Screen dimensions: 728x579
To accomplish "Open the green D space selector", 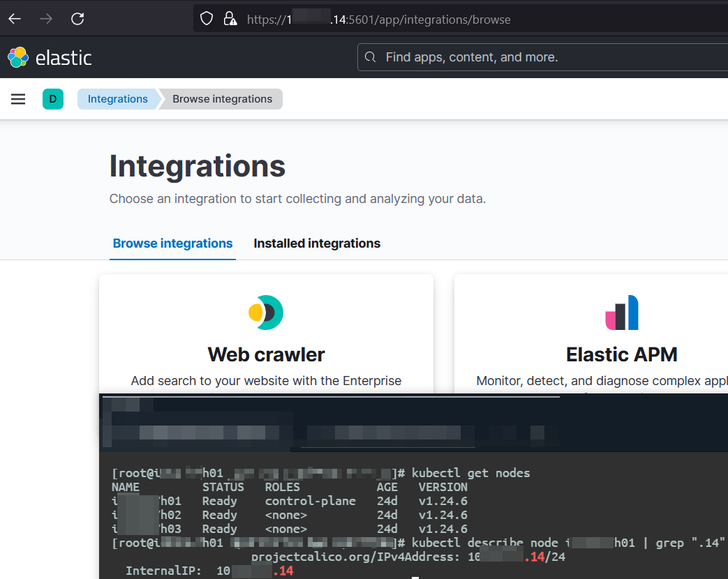I will coord(53,99).
